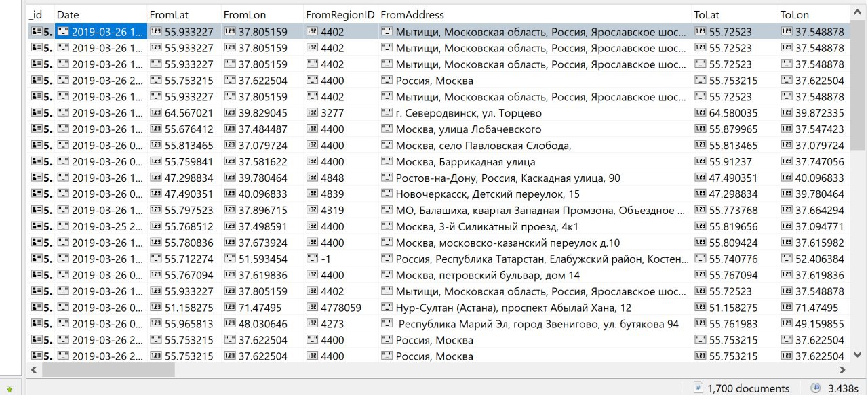Select the ToLat value 55.761983

coord(733,325)
